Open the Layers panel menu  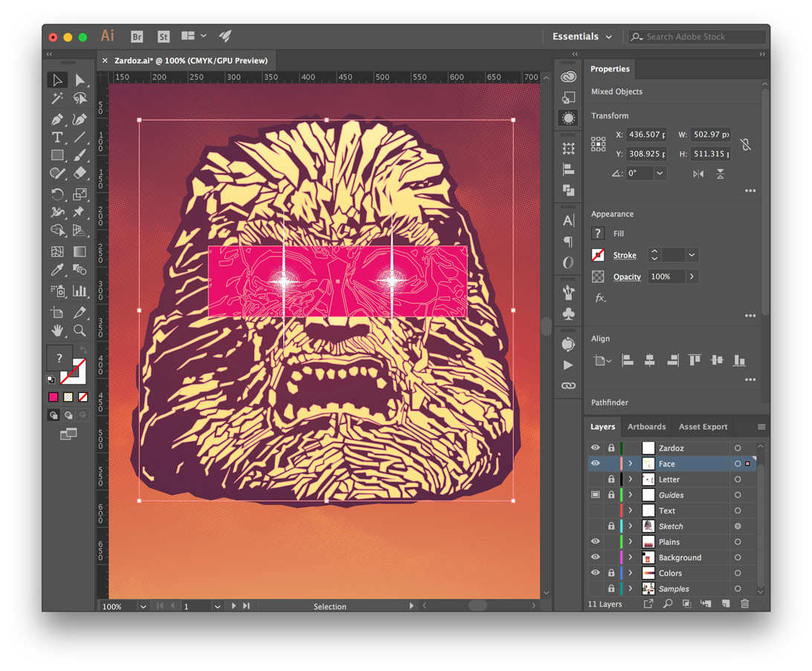pyautogui.click(x=761, y=427)
